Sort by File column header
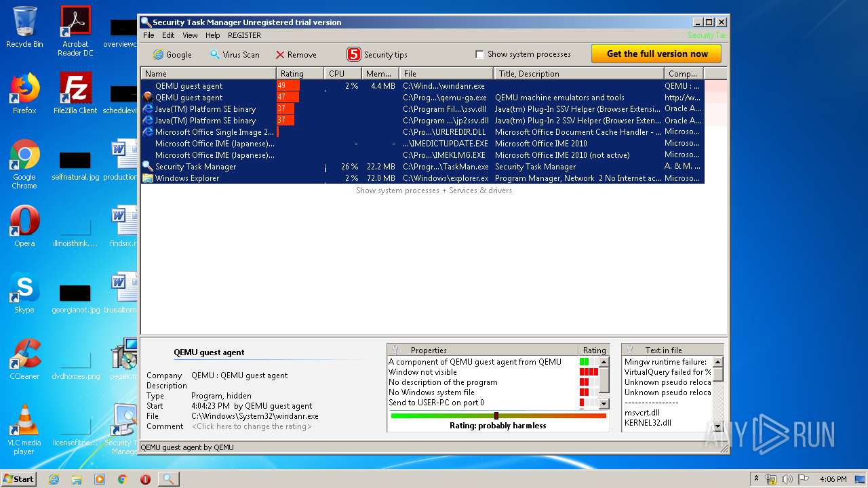Screen dimensions: 868x488 point(446,73)
